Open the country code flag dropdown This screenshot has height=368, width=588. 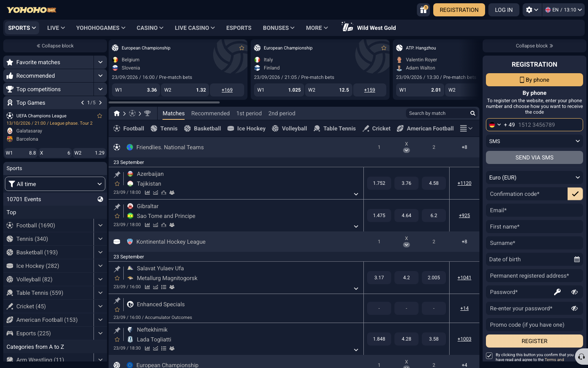[495, 125]
